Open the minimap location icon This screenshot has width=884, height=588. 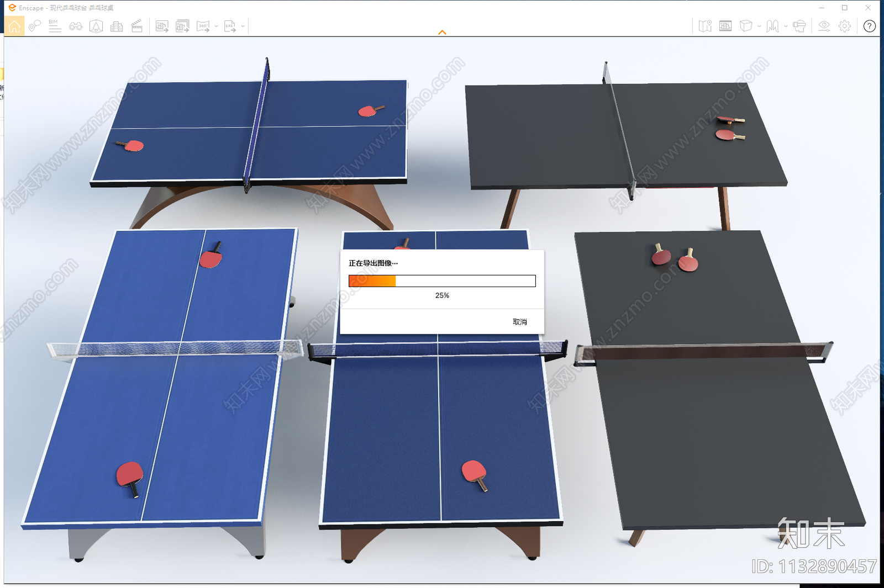705,26
